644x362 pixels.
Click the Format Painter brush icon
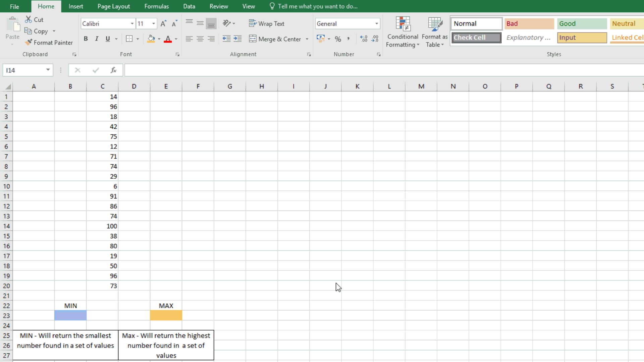click(x=29, y=42)
